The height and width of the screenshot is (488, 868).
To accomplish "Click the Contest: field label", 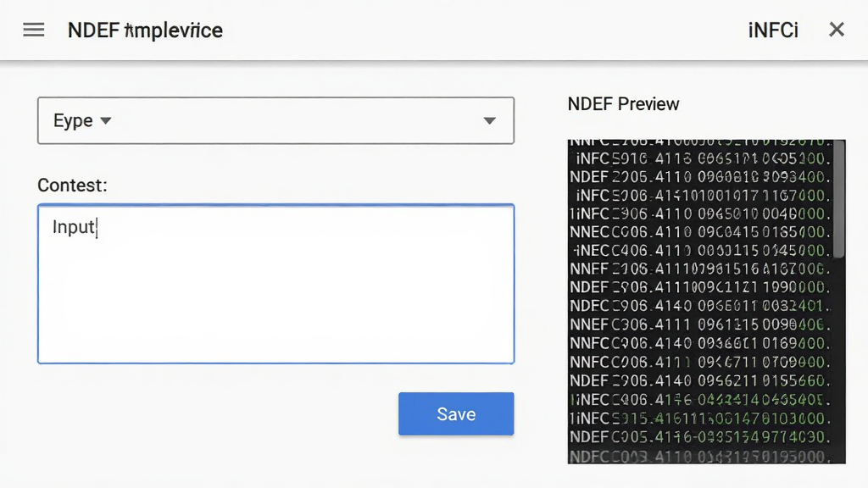I will pyautogui.click(x=72, y=185).
